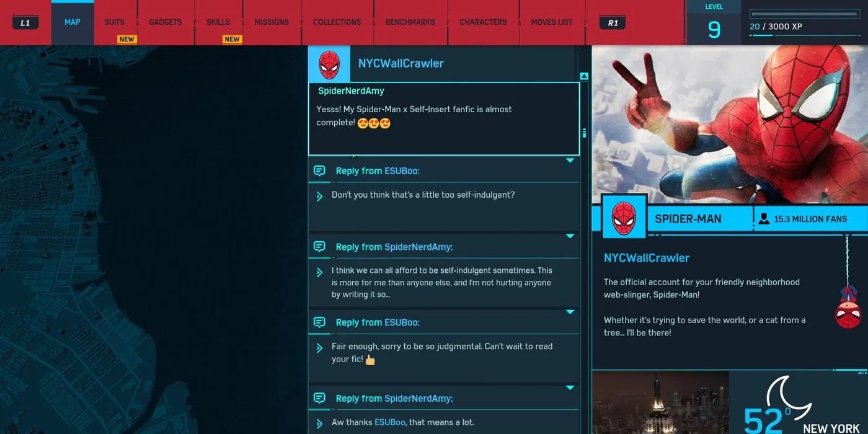
Task: Collapse last SpiderNerdAmy reply with its triangle
Action: (570, 388)
